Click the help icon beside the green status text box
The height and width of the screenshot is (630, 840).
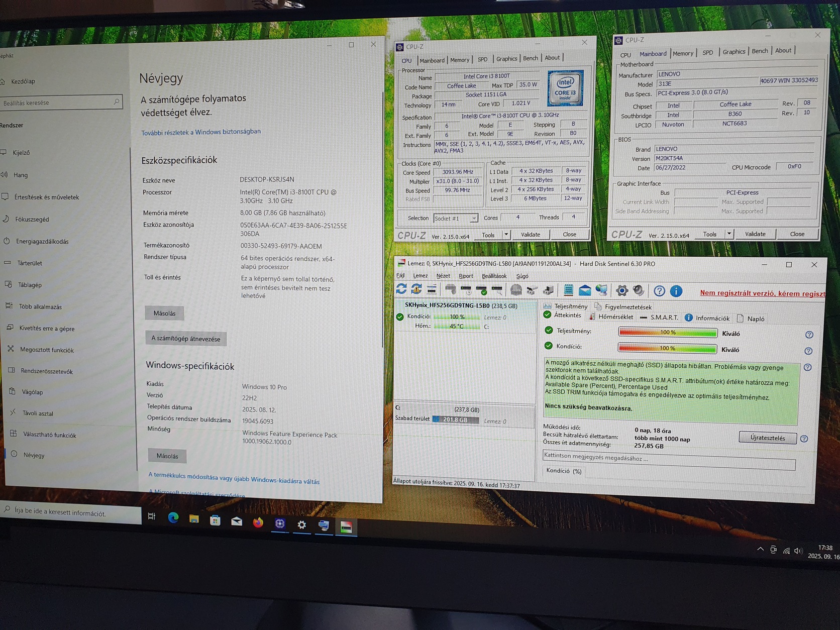click(x=807, y=367)
